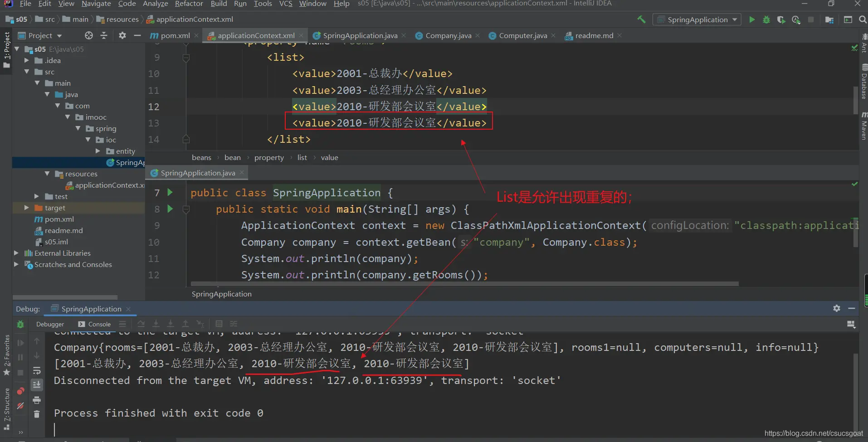Expand the External Libraries node

pyautogui.click(x=16, y=253)
